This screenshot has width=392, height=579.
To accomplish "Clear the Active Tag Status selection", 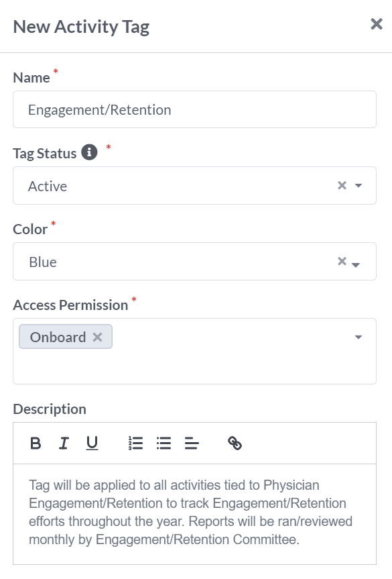I will pos(342,185).
